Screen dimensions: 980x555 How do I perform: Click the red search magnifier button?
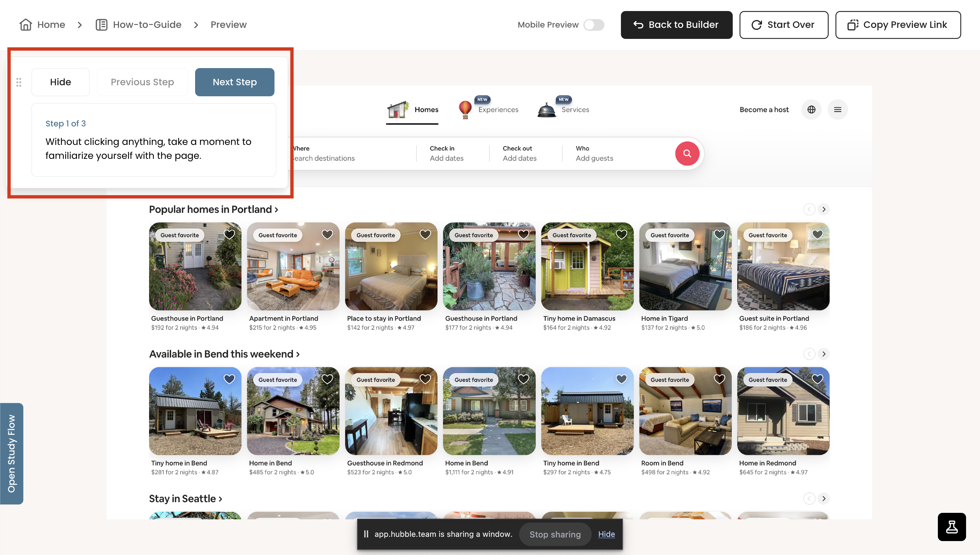[687, 154]
